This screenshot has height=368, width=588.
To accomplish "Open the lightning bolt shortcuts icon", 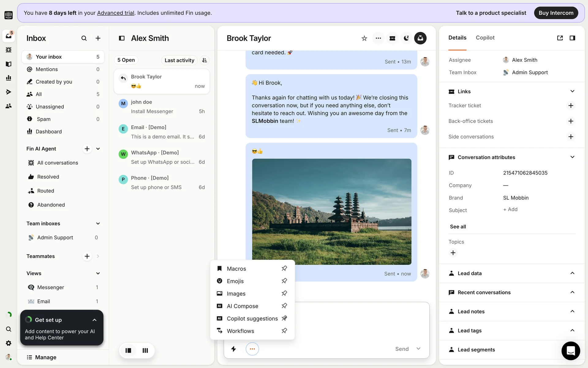I will click(x=233, y=349).
